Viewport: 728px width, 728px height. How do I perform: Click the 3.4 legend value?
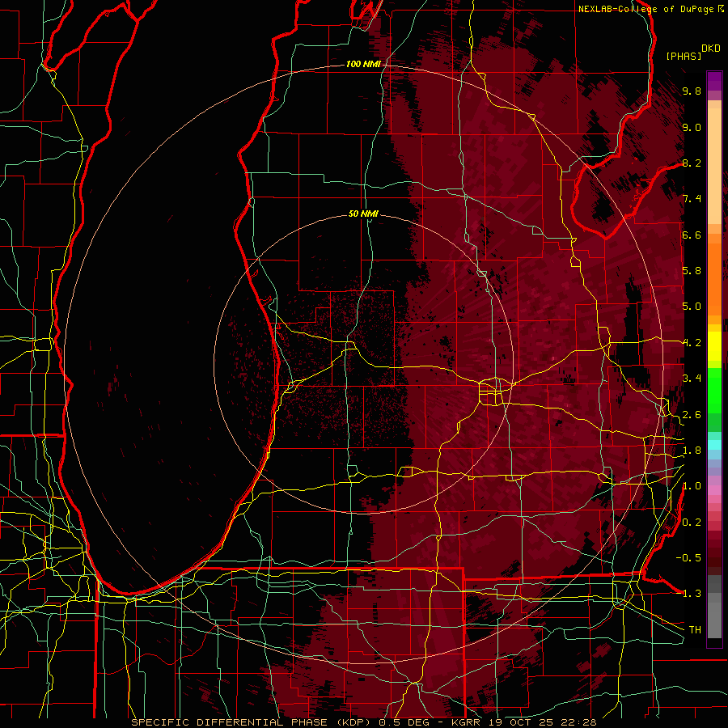tap(692, 379)
